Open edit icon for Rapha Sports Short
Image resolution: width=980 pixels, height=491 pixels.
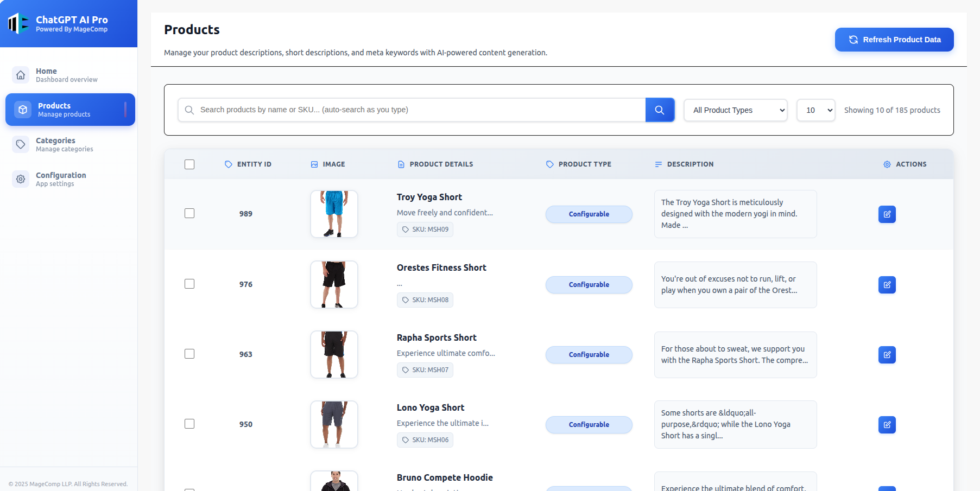click(x=887, y=355)
